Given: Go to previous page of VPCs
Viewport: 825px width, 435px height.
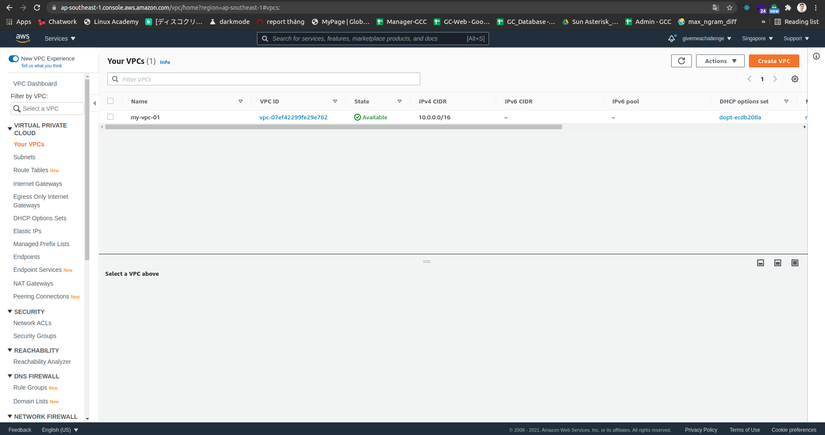Looking at the screenshot, I should click(749, 79).
